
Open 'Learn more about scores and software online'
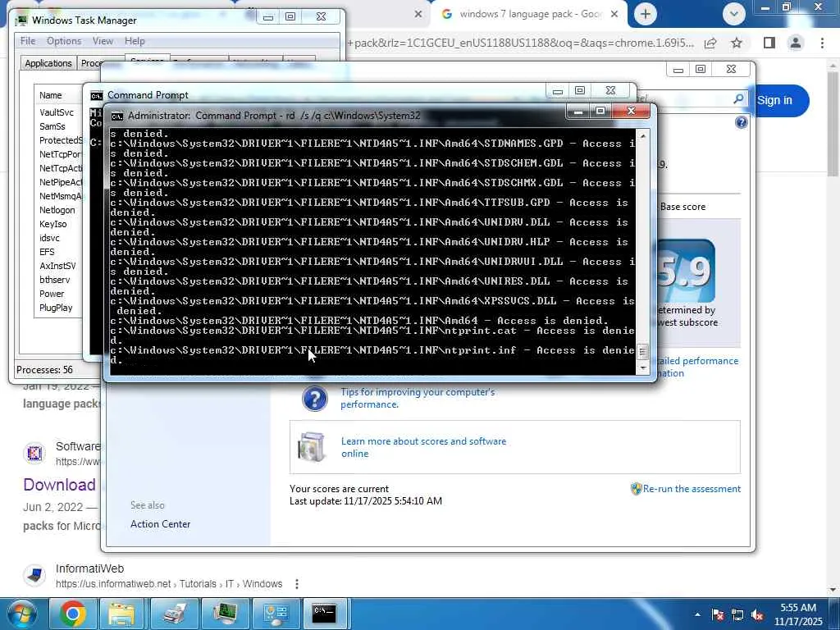423,447
